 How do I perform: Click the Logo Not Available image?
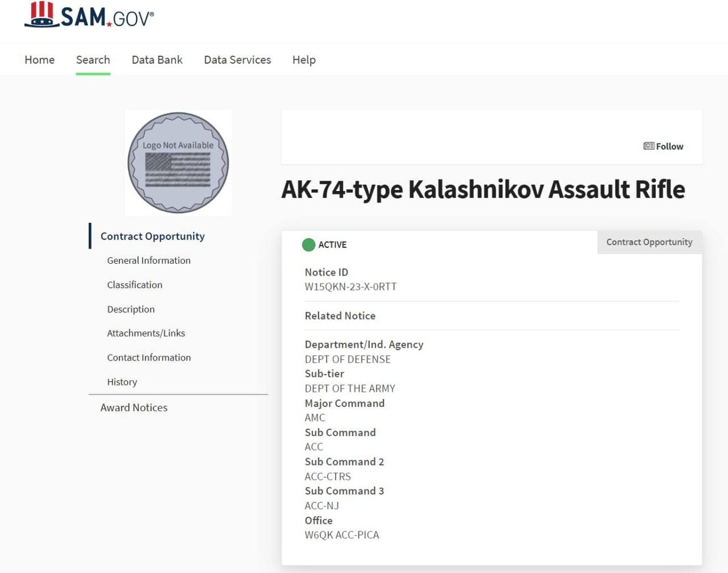tap(178, 163)
